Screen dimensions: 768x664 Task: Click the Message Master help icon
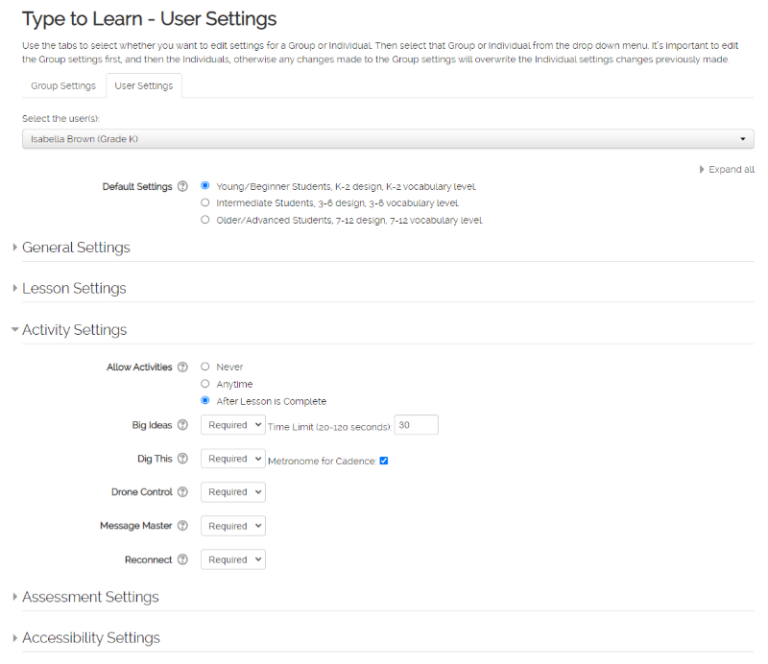point(182,526)
